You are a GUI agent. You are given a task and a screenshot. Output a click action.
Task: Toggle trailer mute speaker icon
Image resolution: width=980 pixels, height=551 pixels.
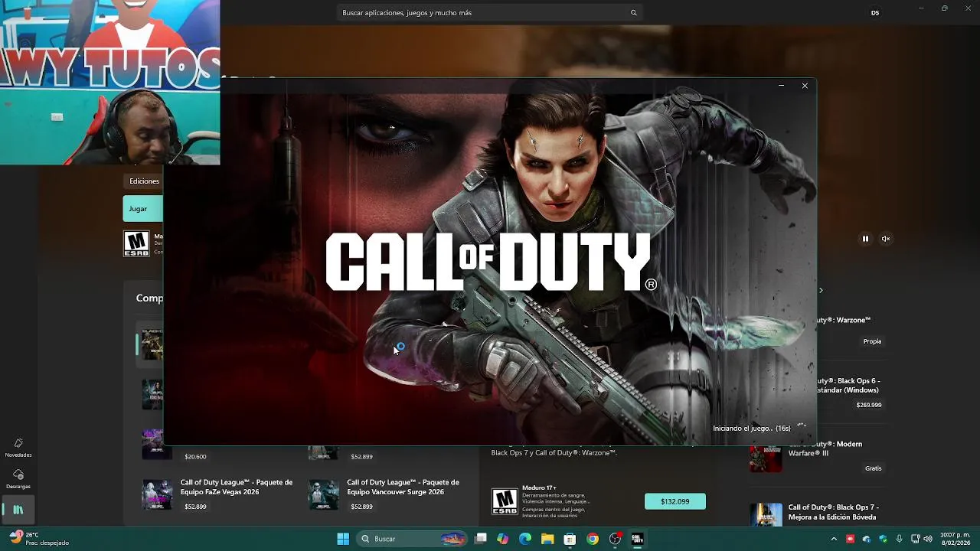886,239
